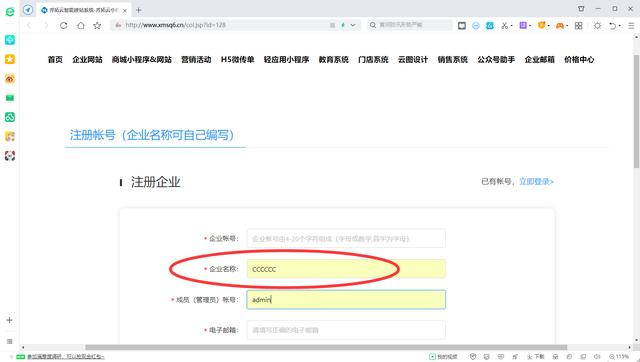
Task: Go to the browser home page icon
Action: tap(80, 25)
